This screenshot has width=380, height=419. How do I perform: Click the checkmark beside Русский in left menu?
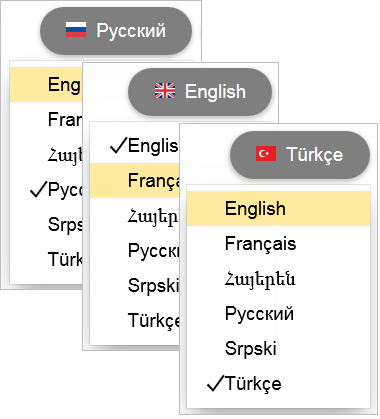[x=38, y=189]
